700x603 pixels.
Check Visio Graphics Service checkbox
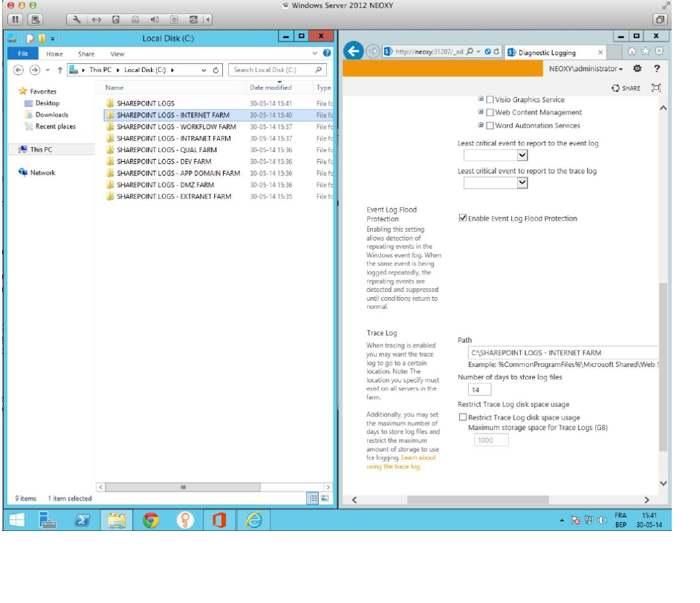click(x=490, y=100)
